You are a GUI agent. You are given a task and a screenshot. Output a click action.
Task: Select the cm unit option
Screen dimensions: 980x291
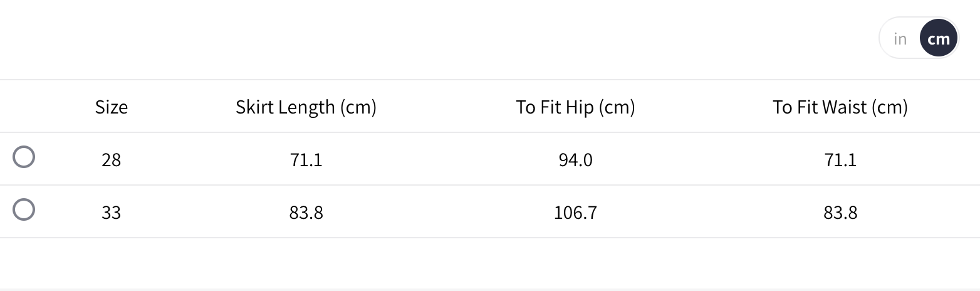pos(938,39)
